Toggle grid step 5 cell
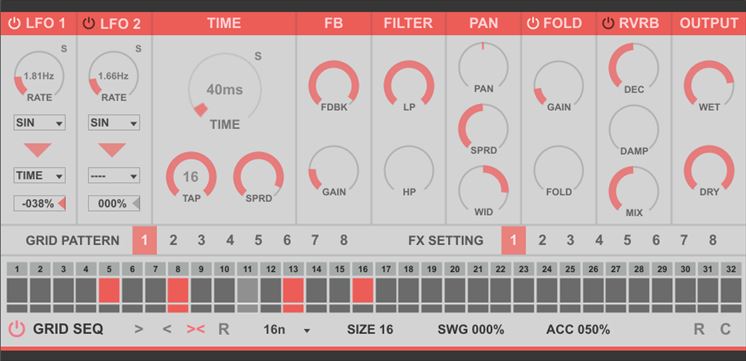The image size is (746, 361). click(109, 291)
